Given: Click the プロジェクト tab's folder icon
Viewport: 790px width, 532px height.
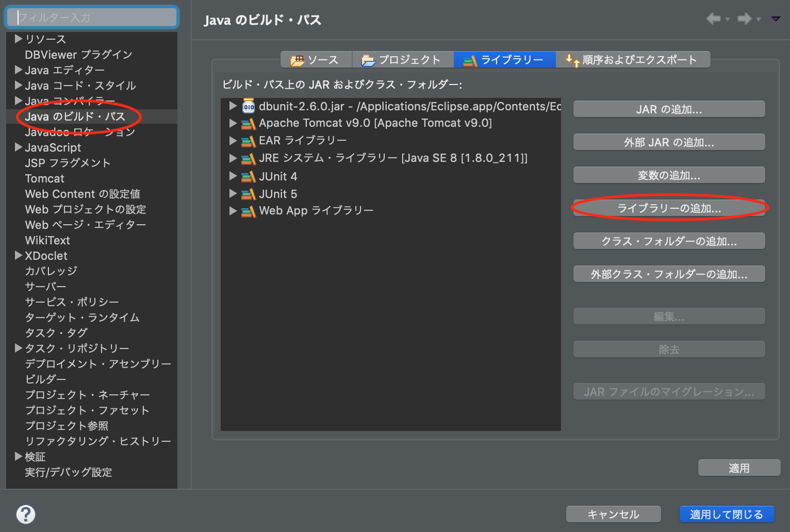Looking at the screenshot, I should point(368,61).
